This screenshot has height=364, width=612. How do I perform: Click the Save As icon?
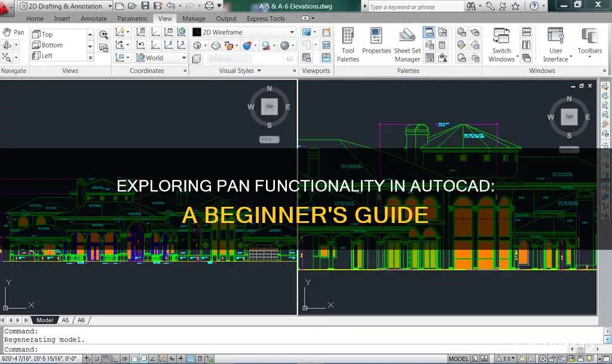click(158, 6)
